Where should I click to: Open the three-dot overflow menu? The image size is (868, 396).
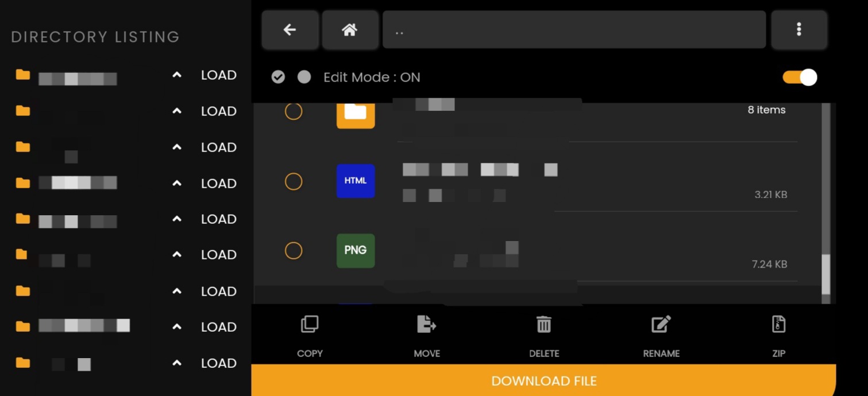[799, 29]
